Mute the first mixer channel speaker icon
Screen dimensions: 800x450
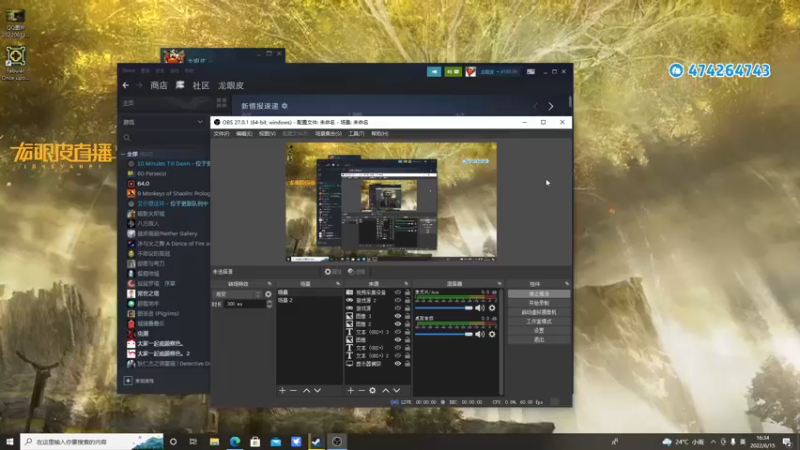point(480,308)
